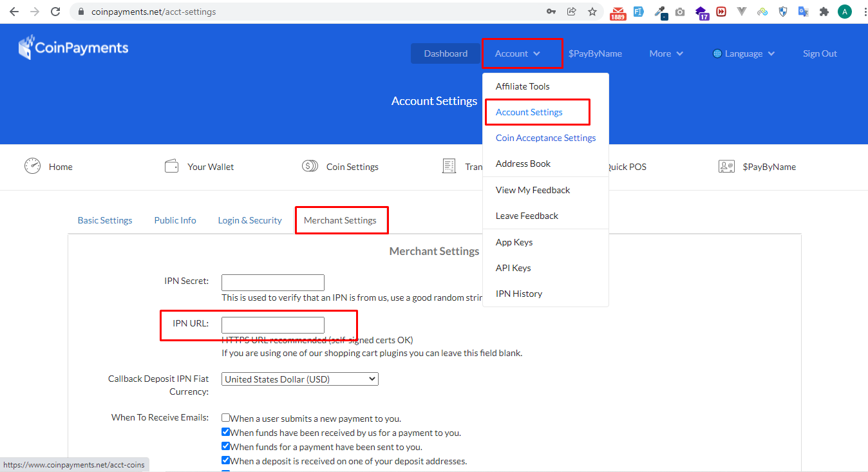Image resolution: width=868 pixels, height=472 pixels.
Task: Click the Your Wallet icon
Action: (171, 166)
